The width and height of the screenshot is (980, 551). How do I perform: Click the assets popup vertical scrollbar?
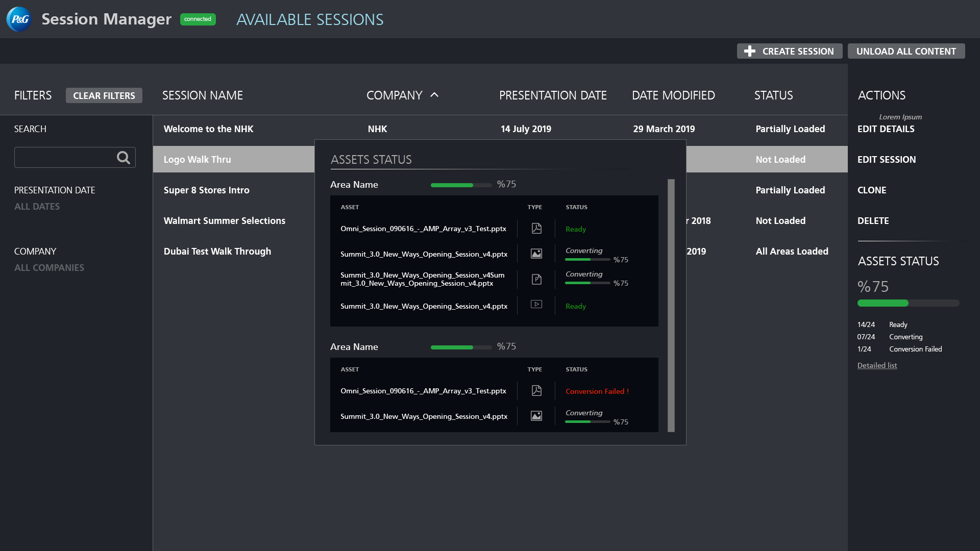[671, 305]
